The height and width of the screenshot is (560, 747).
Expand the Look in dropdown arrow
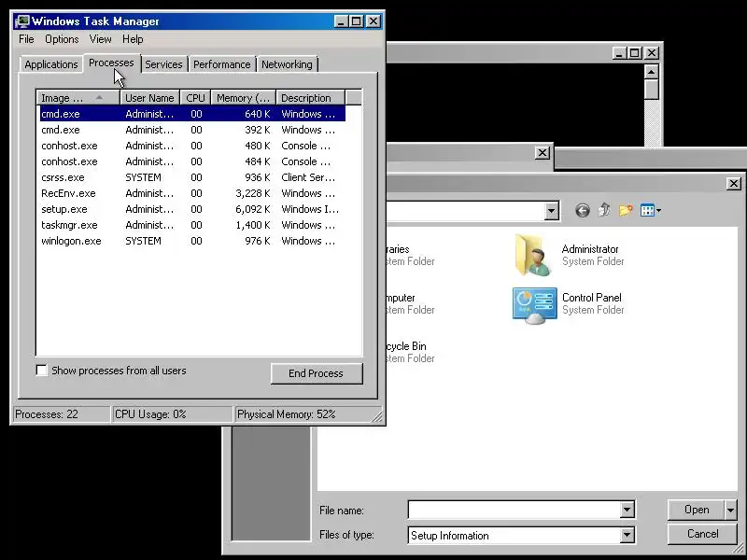click(551, 210)
